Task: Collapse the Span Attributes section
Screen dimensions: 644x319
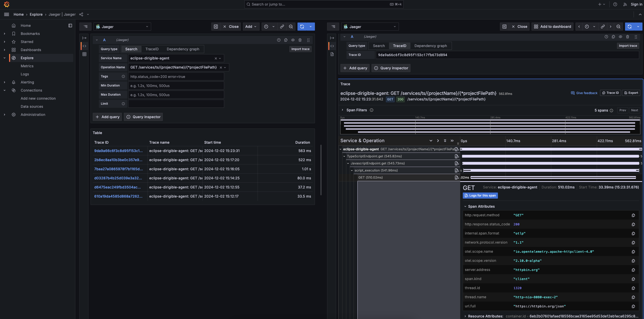Action: click(465, 206)
